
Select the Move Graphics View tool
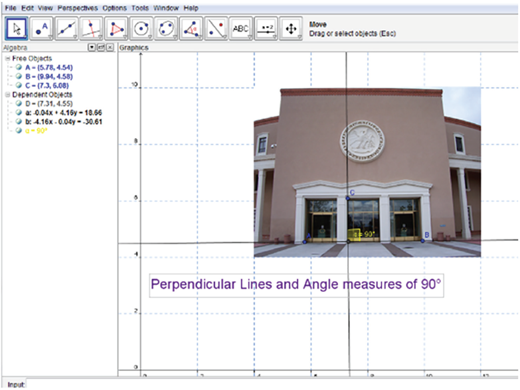pyautogui.click(x=291, y=29)
